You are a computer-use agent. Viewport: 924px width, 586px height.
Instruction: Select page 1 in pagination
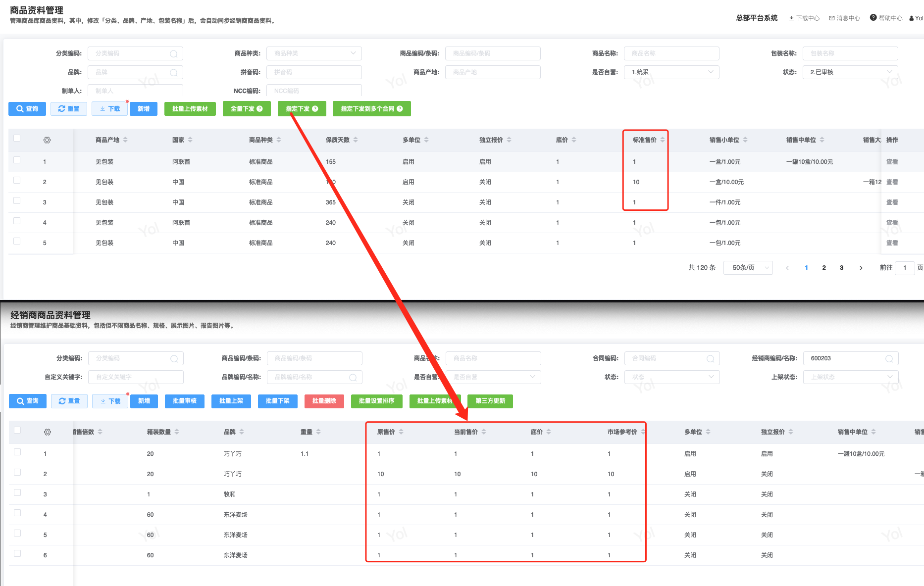pyautogui.click(x=807, y=268)
